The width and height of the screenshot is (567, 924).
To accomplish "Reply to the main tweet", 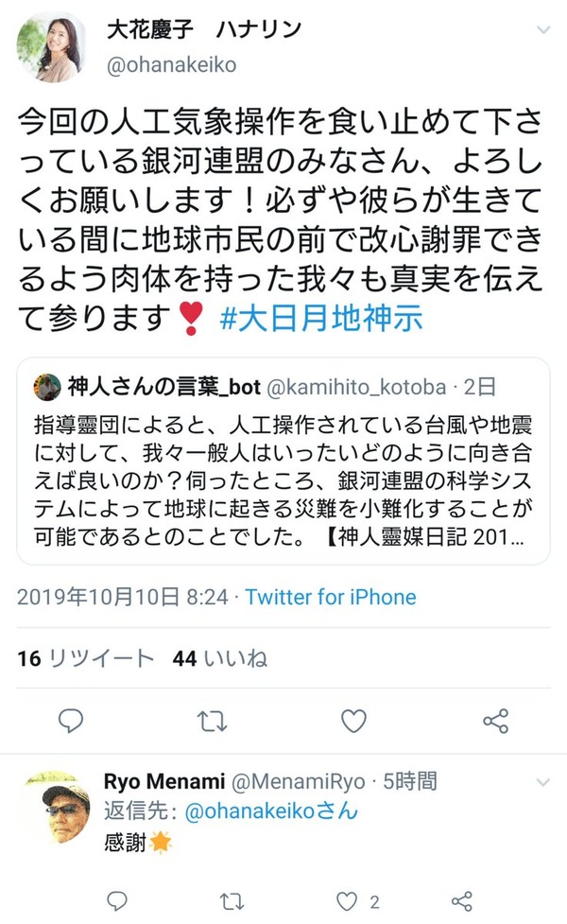I will pos(71,720).
